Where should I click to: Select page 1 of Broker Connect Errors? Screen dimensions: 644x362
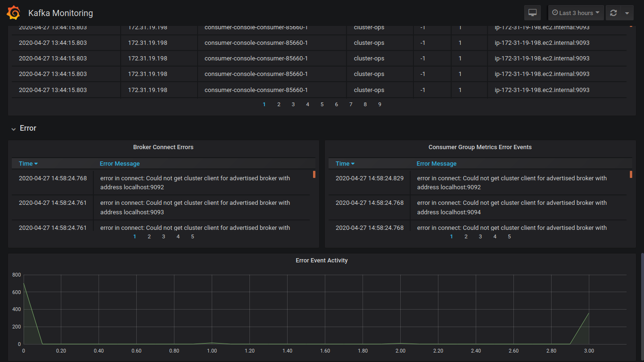pyautogui.click(x=135, y=236)
